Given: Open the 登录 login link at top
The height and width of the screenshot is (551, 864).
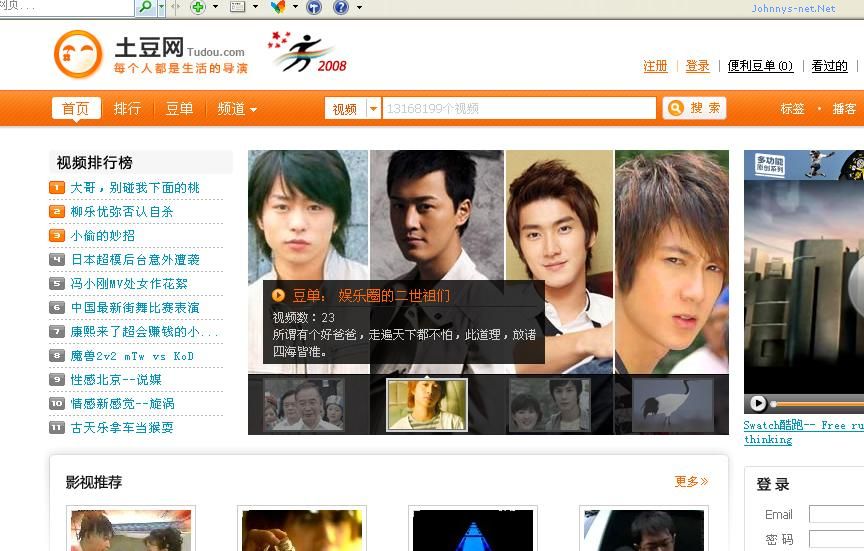Looking at the screenshot, I should pyautogui.click(x=697, y=66).
